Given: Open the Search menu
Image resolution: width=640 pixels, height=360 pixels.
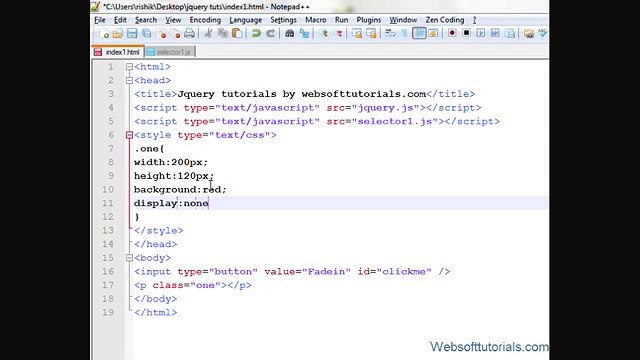Looking at the screenshot, I should click(146, 20).
